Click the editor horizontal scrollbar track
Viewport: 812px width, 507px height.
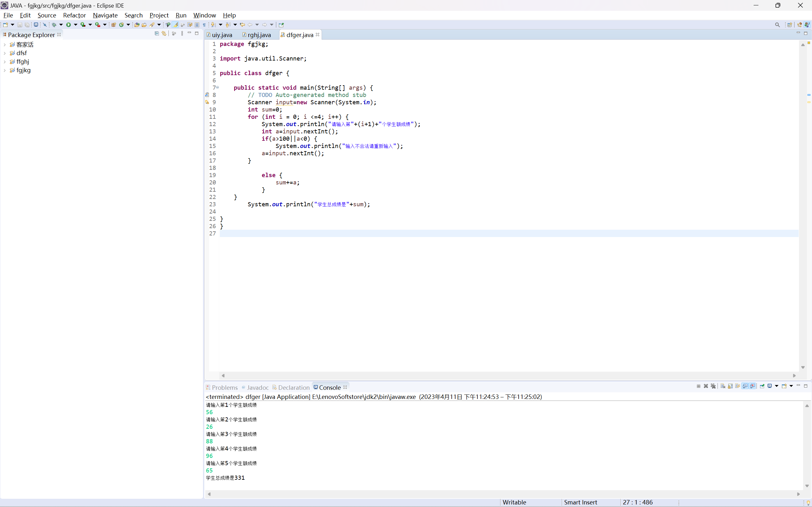tap(503, 375)
